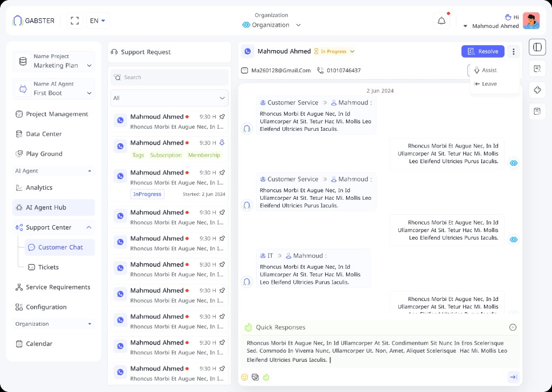The image size is (552, 392).
Task: Click the Tags label chip
Action: [138, 155]
